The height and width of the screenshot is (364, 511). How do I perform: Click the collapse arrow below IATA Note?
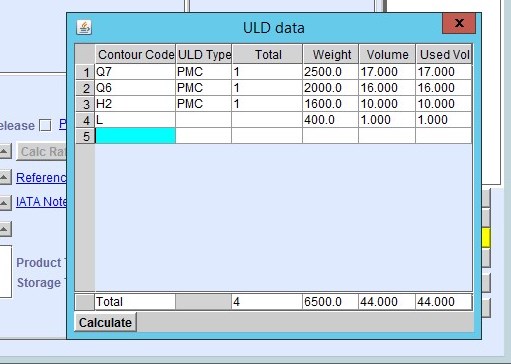(x=5, y=229)
